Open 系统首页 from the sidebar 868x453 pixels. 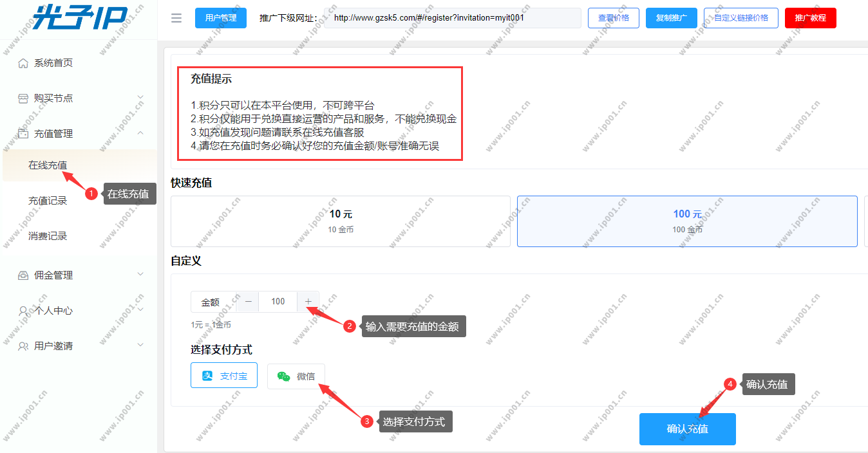point(53,63)
